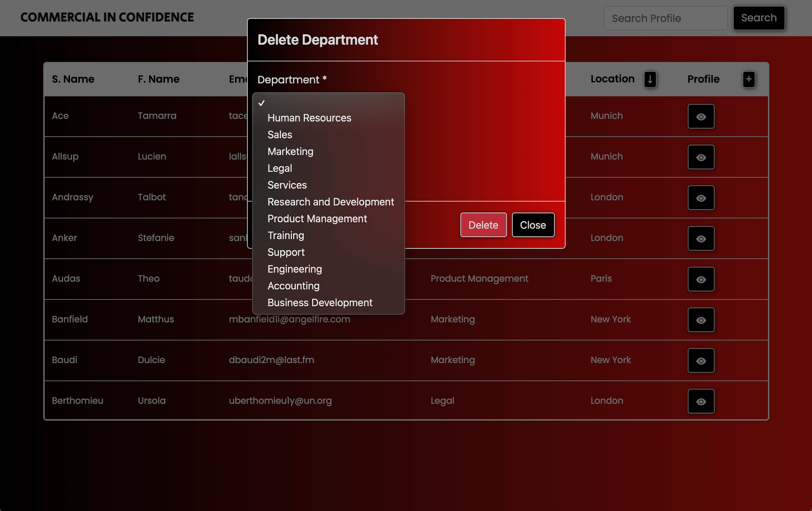Viewport: 812px width, 511px height.
Task: Select the standalone Legal dropdown option
Action: 329,168
